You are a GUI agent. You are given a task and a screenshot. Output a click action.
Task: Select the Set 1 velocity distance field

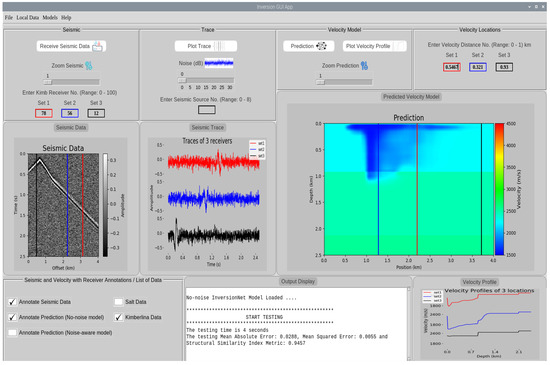point(452,67)
